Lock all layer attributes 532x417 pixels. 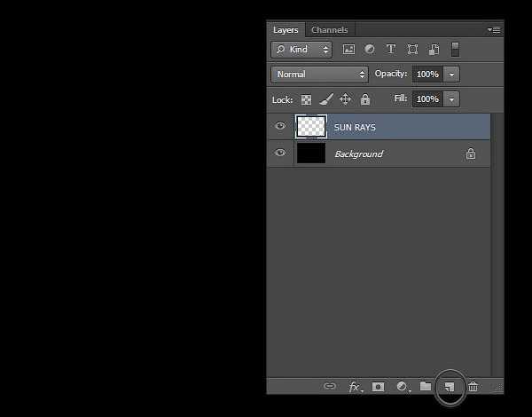tap(365, 99)
